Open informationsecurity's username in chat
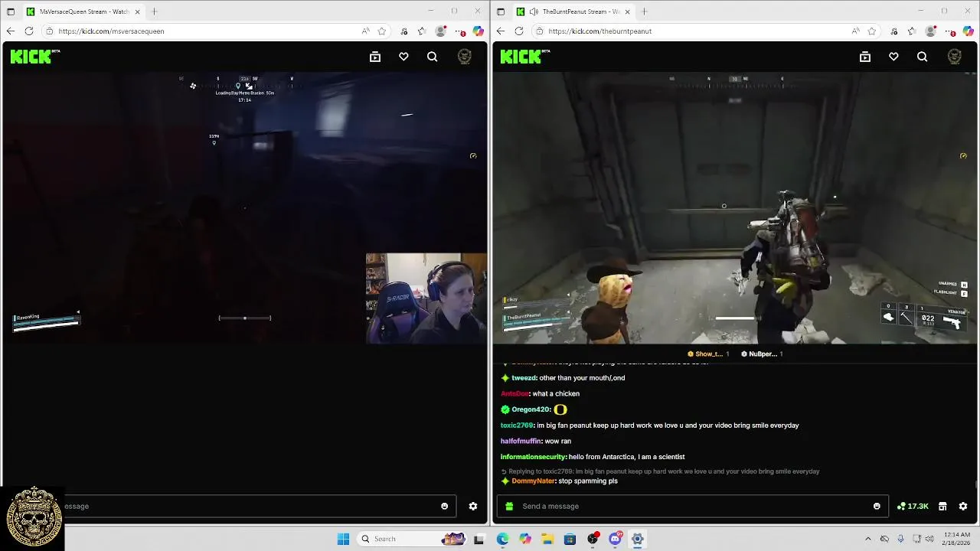 [x=534, y=457]
